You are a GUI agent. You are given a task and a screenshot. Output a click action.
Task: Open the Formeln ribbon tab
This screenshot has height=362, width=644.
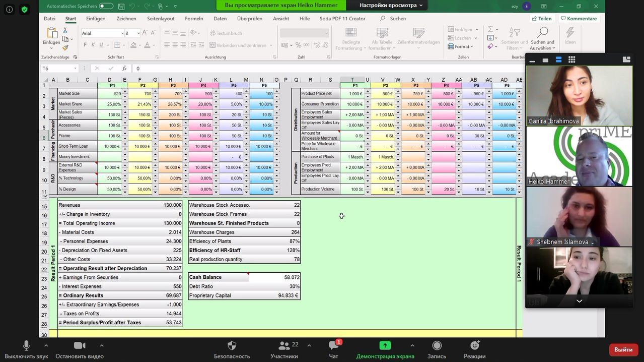(x=194, y=19)
